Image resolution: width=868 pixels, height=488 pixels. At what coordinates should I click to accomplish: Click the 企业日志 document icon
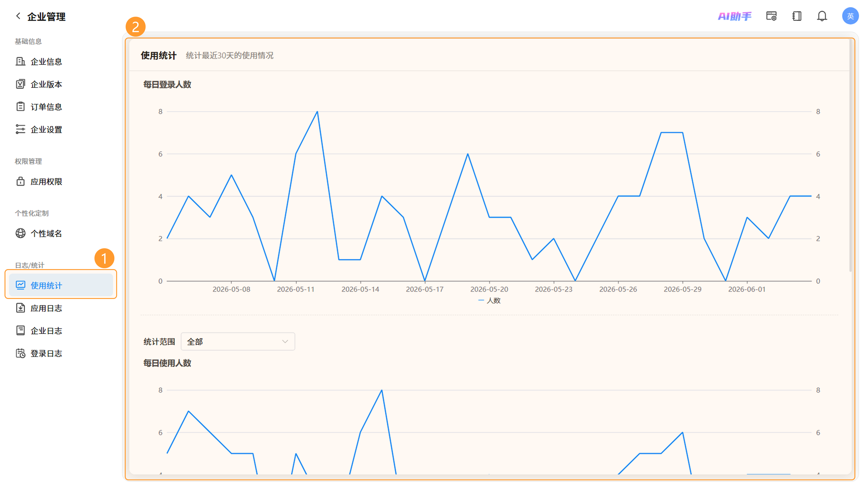coord(21,330)
